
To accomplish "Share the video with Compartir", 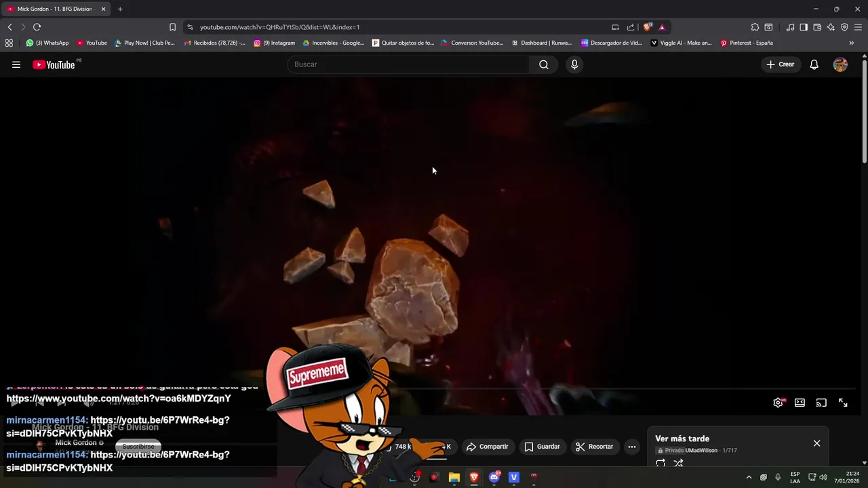I will pyautogui.click(x=488, y=447).
